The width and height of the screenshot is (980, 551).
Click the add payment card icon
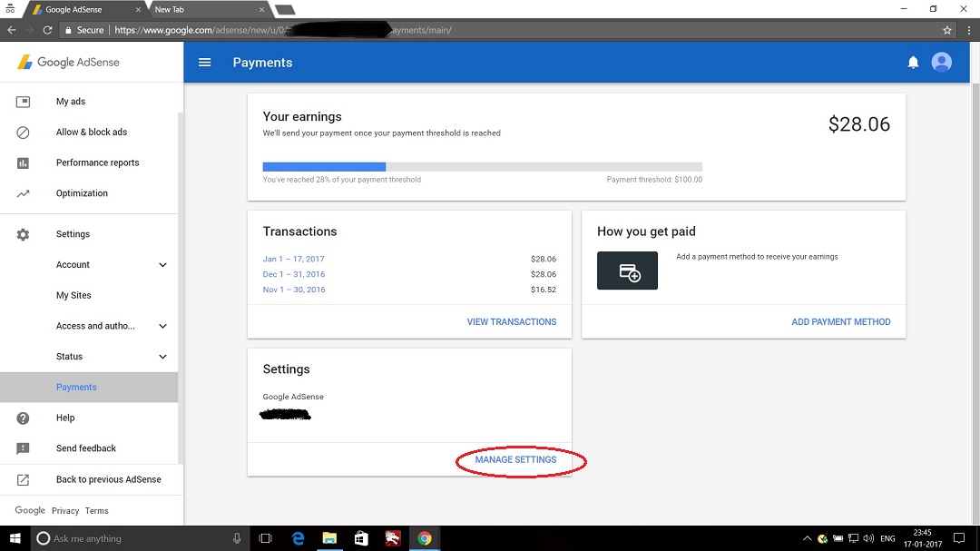(x=627, y=271)
